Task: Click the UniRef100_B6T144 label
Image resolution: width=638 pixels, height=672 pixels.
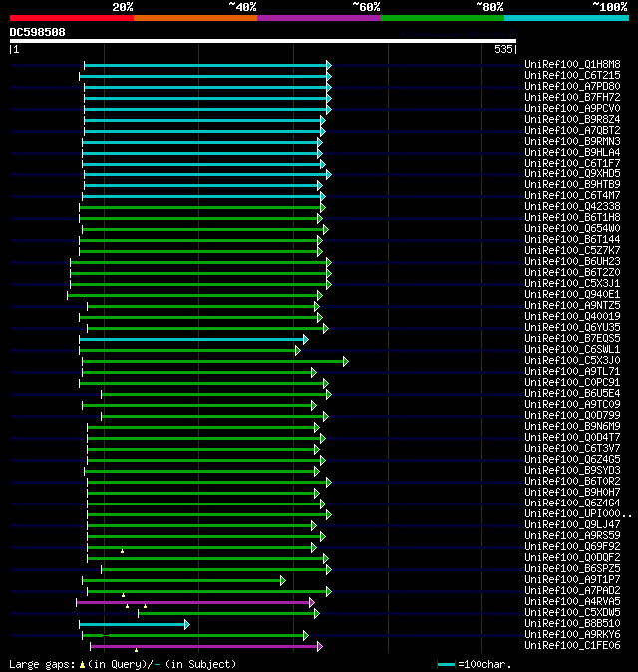Action: [572, 240]
